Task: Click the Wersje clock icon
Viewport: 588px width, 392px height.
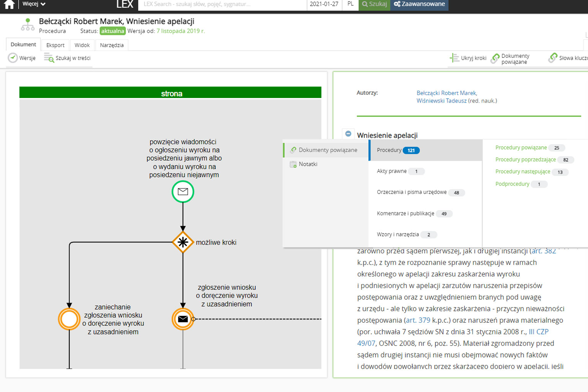Action: pyautogui.click(x=13, y=58)
